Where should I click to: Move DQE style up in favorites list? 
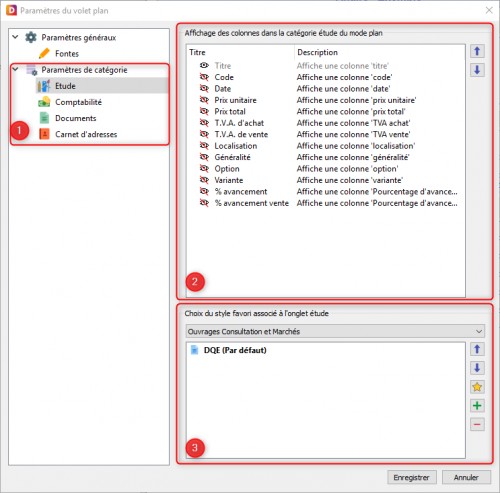click(477, 349)
